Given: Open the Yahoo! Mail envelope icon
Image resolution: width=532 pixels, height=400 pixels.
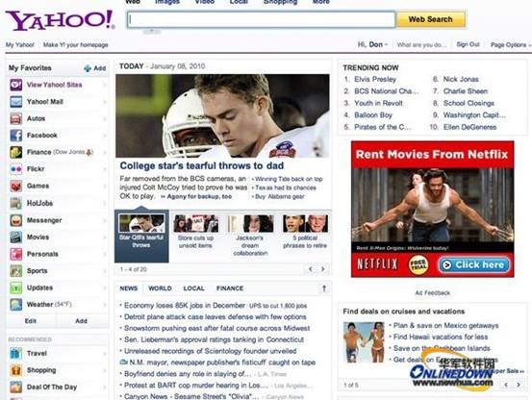Looking at the screenshot, I should pos(16,102).
